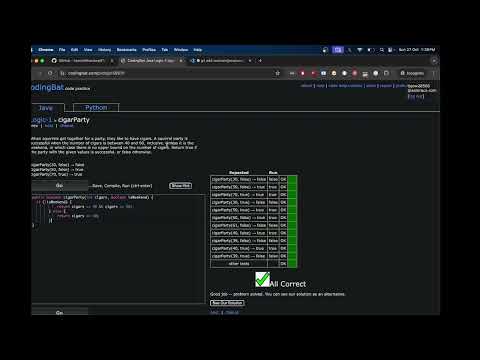Open the File menu
Viewport: 480px width, 360px height.
click(x=62, y=50)
